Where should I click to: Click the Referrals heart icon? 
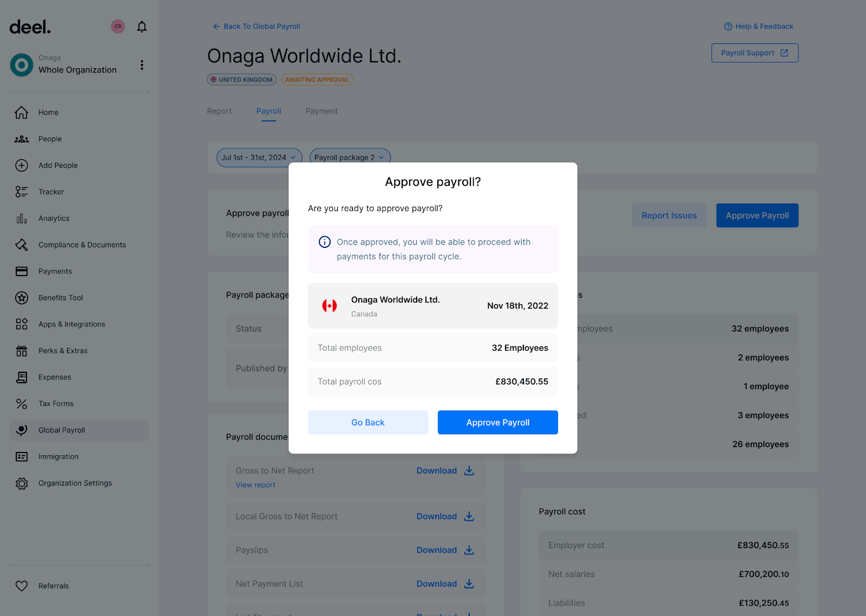coord(22,586)
